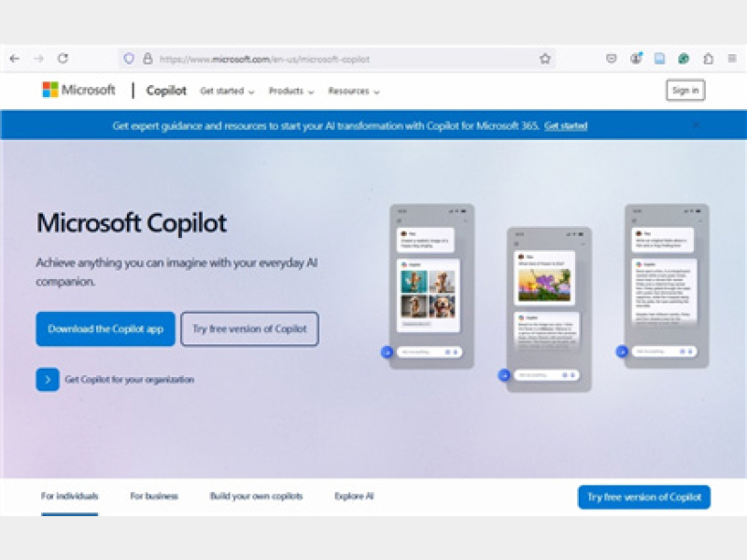Click Download the Copilot app
Screen dimensions: 747x560
click(106, 329)
